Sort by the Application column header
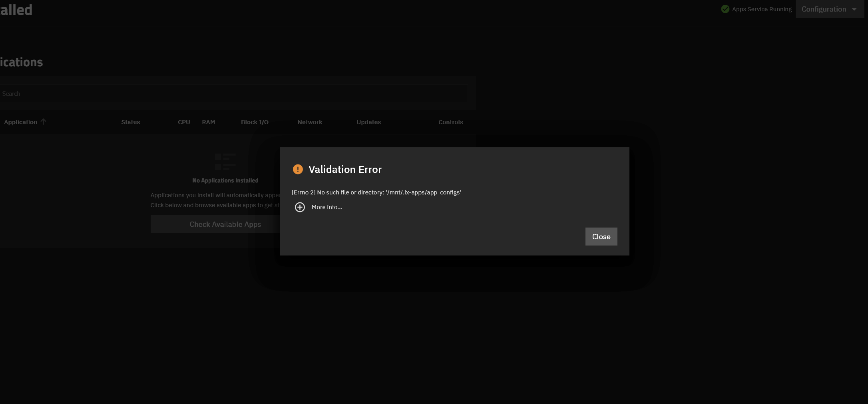This screenshot has width=868, height=404. coord(20,122)
